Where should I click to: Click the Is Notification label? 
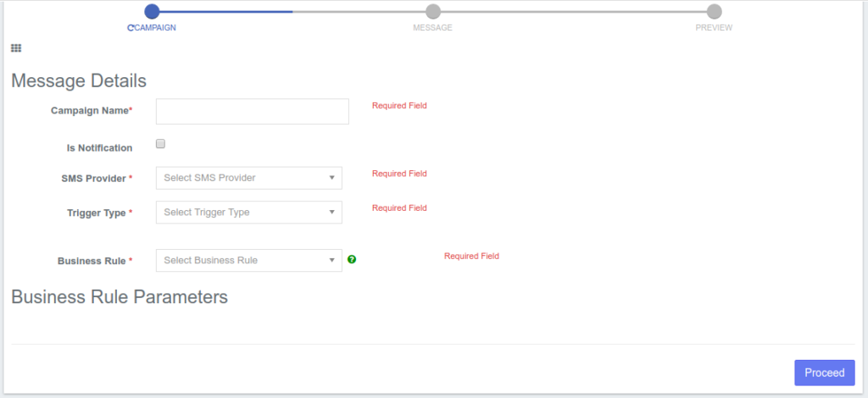pyautogui.click(x=99, y=148)
